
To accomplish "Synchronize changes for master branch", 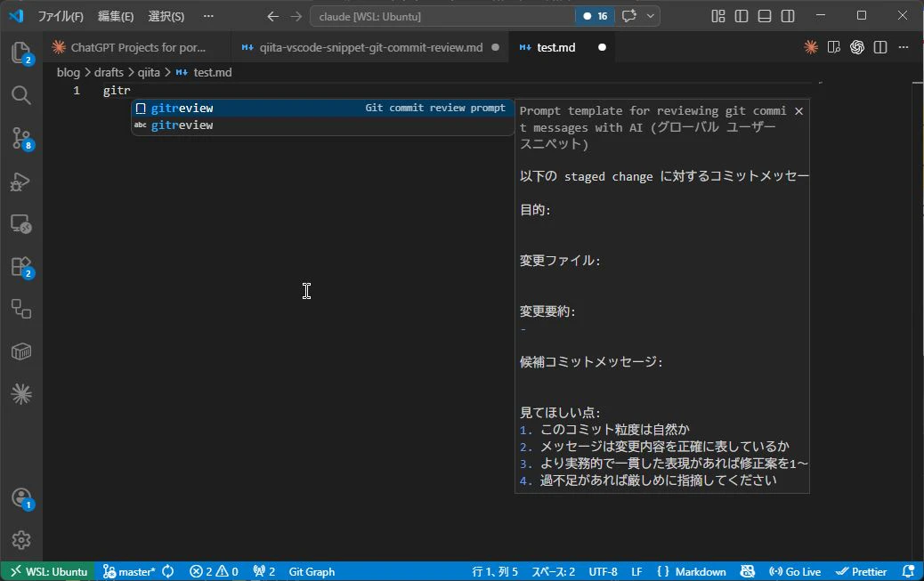I will [x=168, y=571].
